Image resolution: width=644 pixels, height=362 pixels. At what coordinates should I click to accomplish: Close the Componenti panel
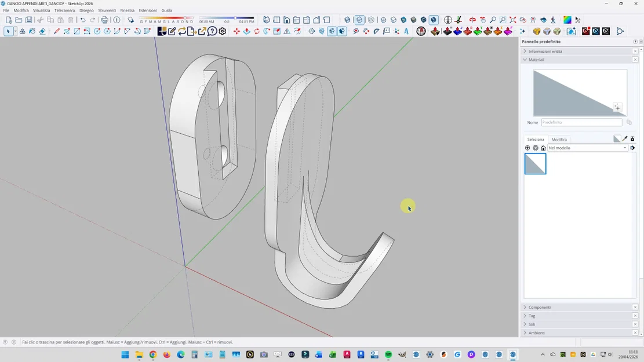(x=635, y=307)
